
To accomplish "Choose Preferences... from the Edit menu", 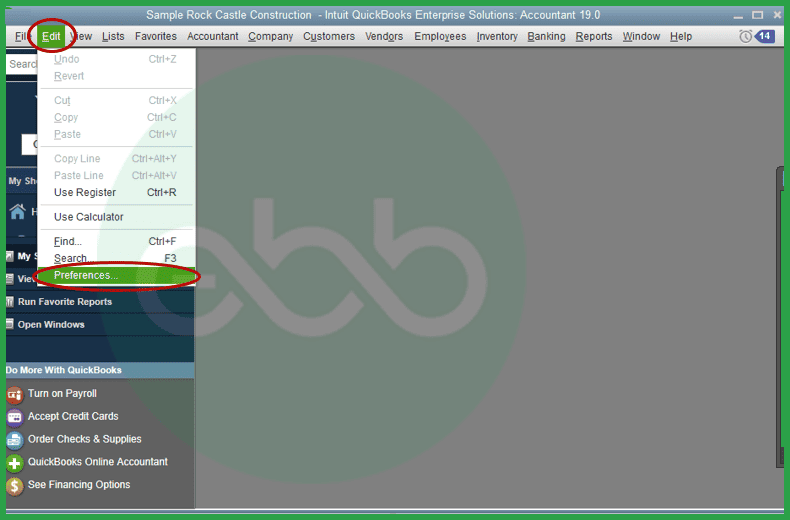I will tap(116, 275).
